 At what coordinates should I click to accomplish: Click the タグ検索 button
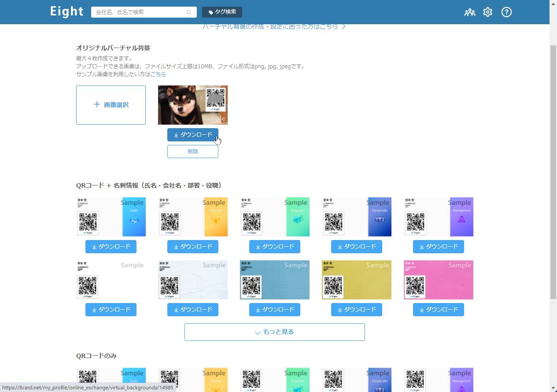click(222, 12)
